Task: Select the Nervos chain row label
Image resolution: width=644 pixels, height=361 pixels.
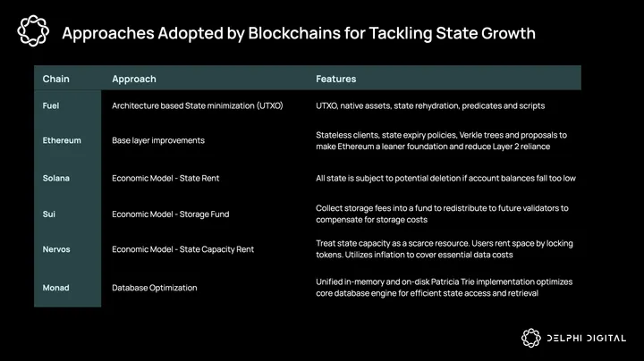Action: [x=57, y=250]
